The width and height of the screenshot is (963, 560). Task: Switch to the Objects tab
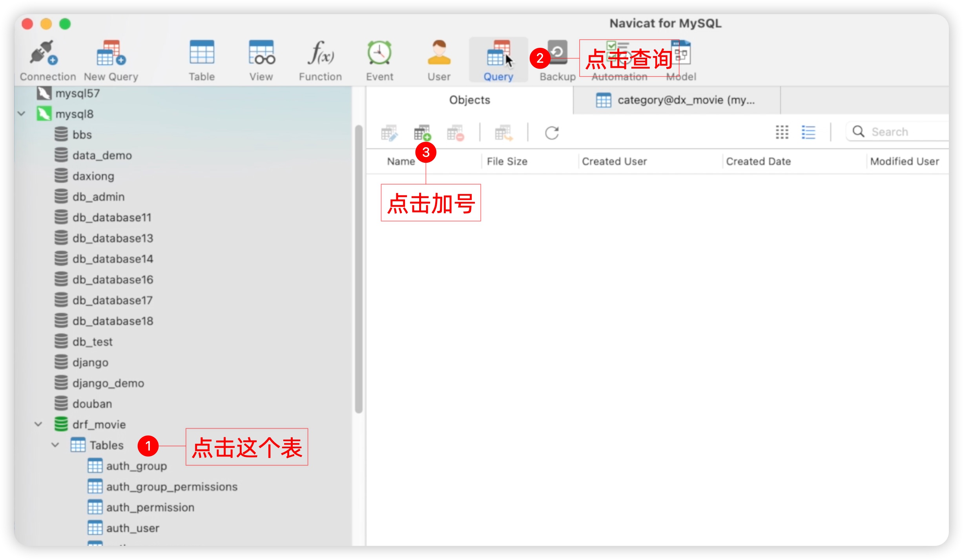click(x=469, y=100)
